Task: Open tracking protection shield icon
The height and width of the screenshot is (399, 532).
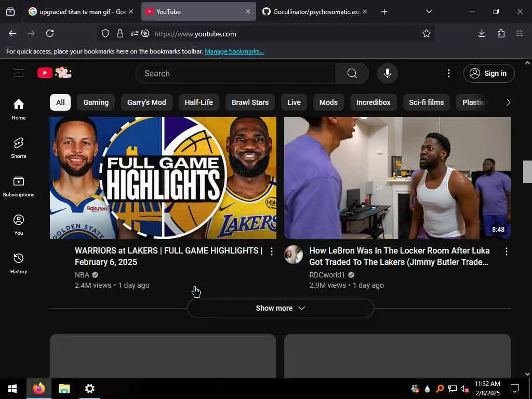Action: (x=105, y=34)
